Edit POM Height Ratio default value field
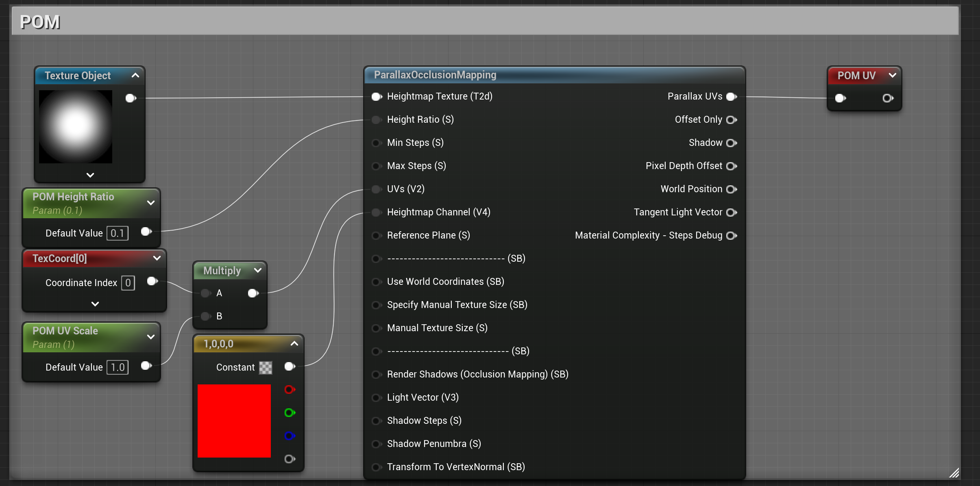 pyautogui.click(x=118, y=233)
